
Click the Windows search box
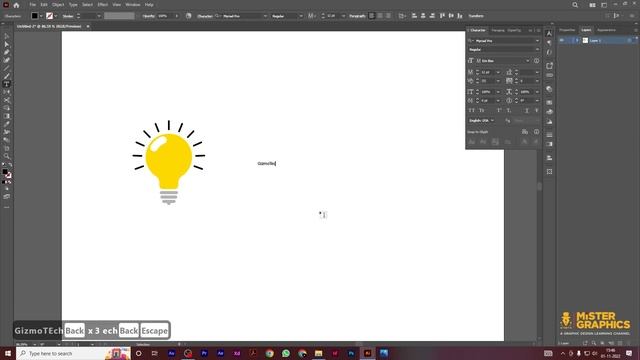tap(73, 353)
